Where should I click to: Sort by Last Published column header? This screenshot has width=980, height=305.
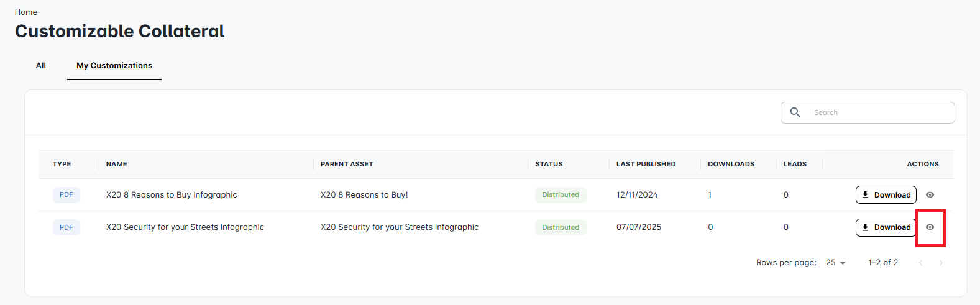click(646, 164)
